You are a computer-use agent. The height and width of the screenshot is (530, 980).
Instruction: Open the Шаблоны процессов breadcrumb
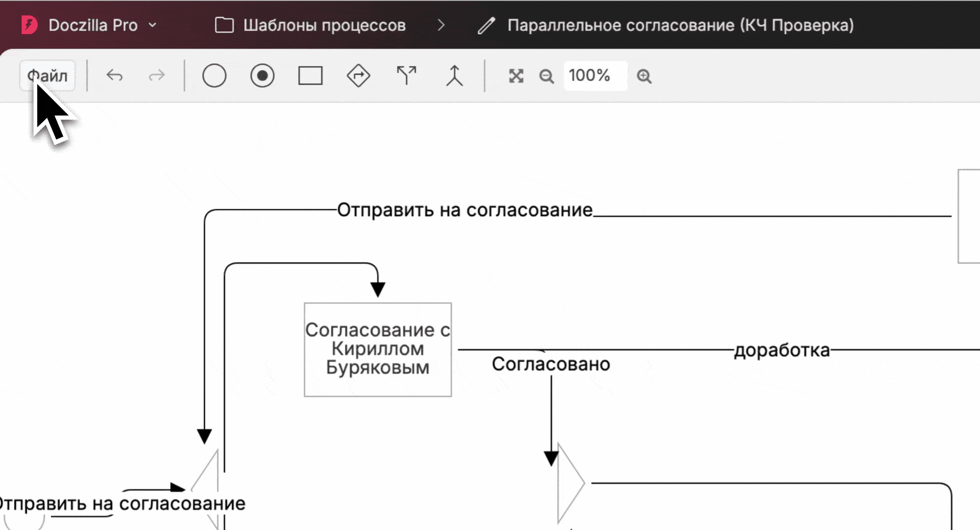[324, 25]
